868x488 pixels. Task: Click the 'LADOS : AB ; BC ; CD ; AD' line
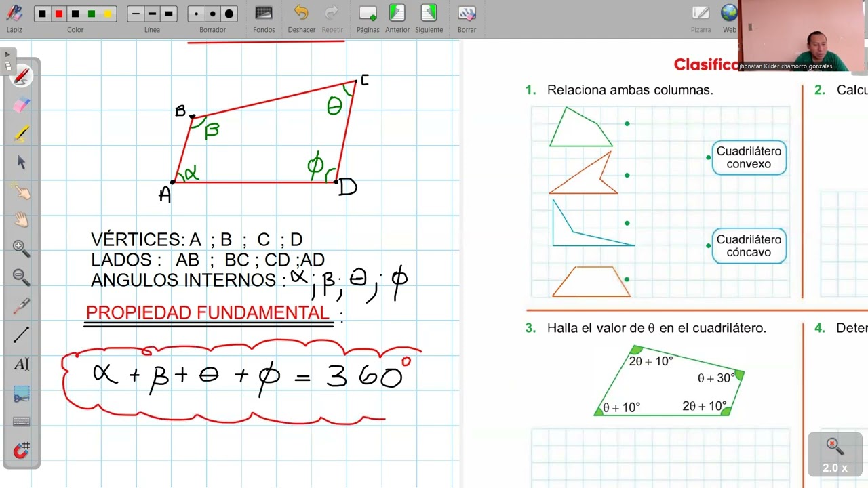coord(208,260)
